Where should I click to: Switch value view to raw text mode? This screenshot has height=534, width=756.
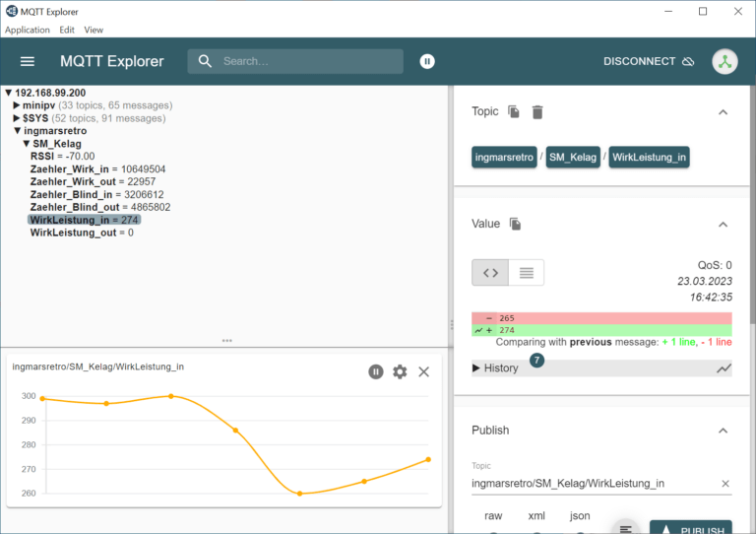pyautogui.click(x=526, y=273)
